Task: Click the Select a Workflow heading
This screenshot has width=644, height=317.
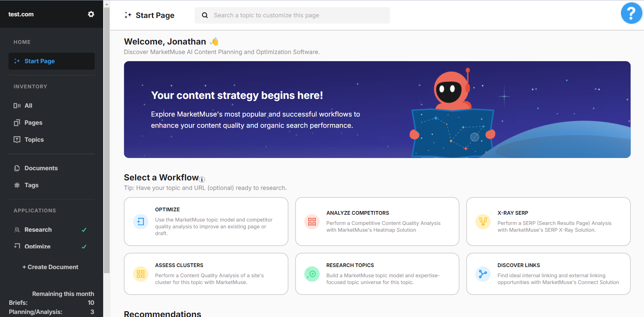Action: [161, 177]
